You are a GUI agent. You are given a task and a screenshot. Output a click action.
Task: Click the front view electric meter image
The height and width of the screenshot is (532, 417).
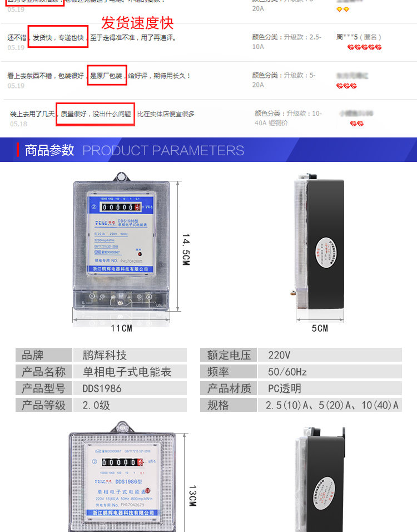pyautogui.click(x=121, y=242)
